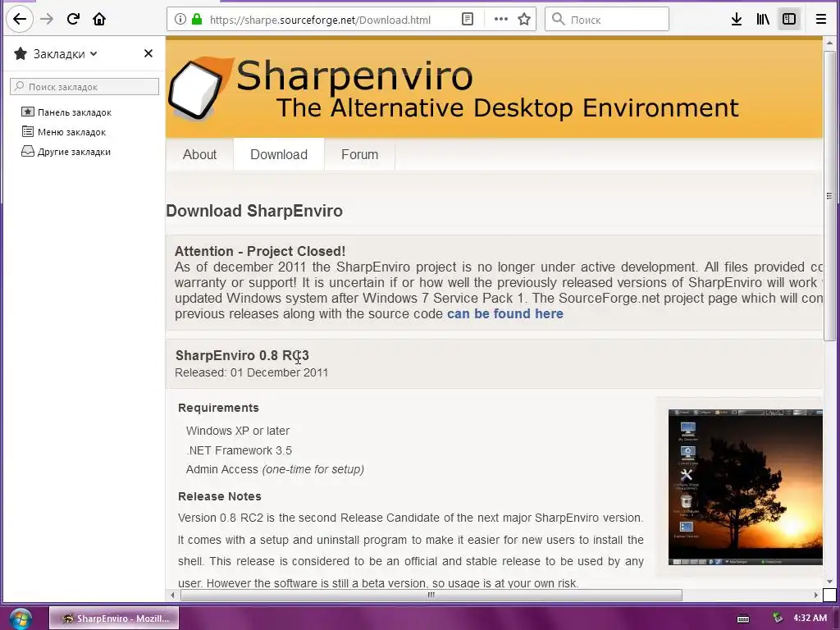Click the horizontal scrollbar thumb
Image resolution: width=840 pixels, height=630 pixels.
pos(431,595)
